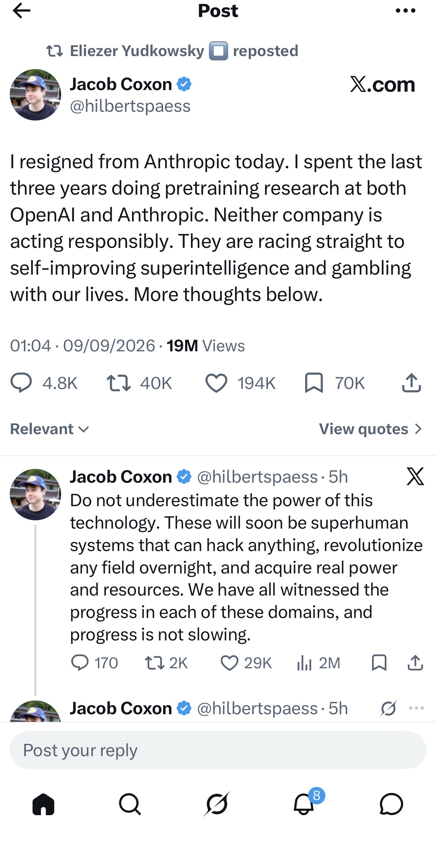Like the reply with 29K hearts

(230, 663)
